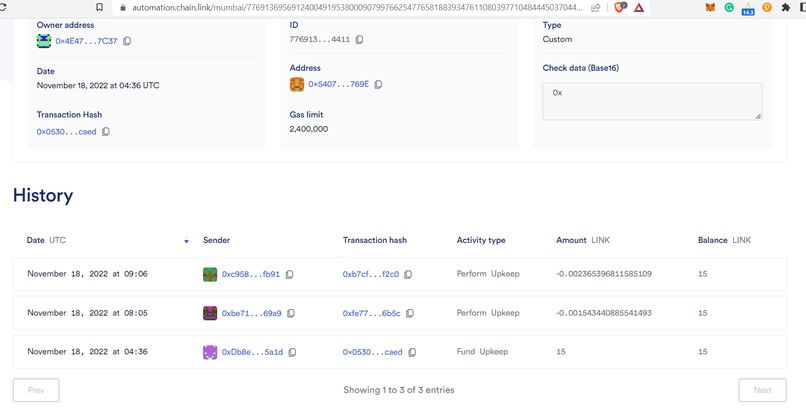The width and height of the screenshot is (806, 418).
Task: Click the Fund Upkeep activity type
Action: tap(482, 352)
